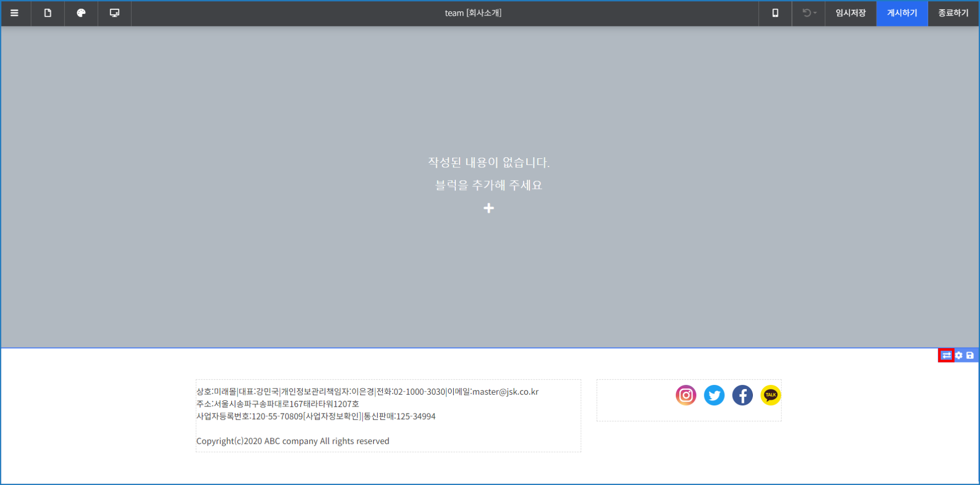The height and width of the screenshot is (485, 980).
Task: Click the footer swap arrows icon
Action: [x=946, y=355]
